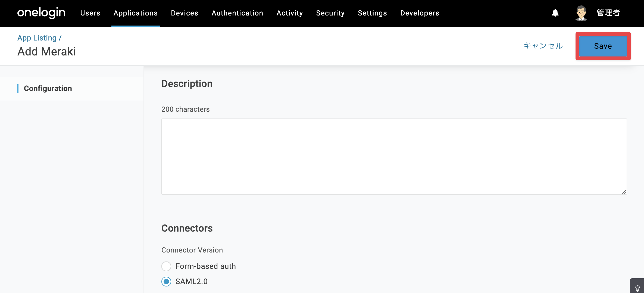The width and height of the screenshot is (644, 293).
Task: Save the Meraki app
Action: click(x=603, y=46)
